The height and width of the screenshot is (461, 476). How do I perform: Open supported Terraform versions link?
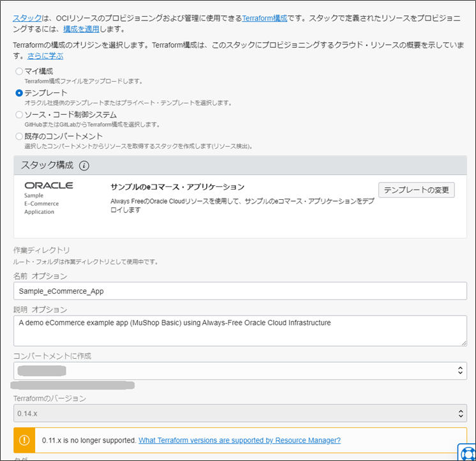pyautogui.click(x=239, y=441)
